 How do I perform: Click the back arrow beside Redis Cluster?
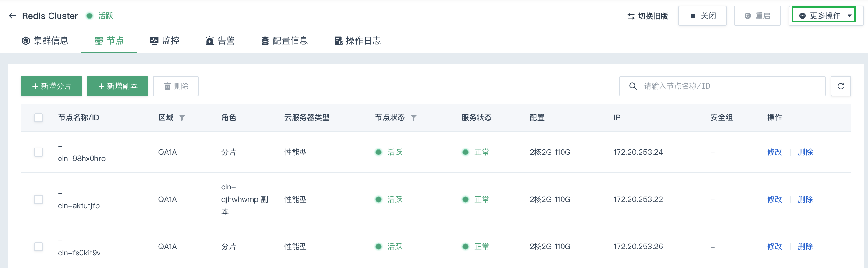pos(13,16)
